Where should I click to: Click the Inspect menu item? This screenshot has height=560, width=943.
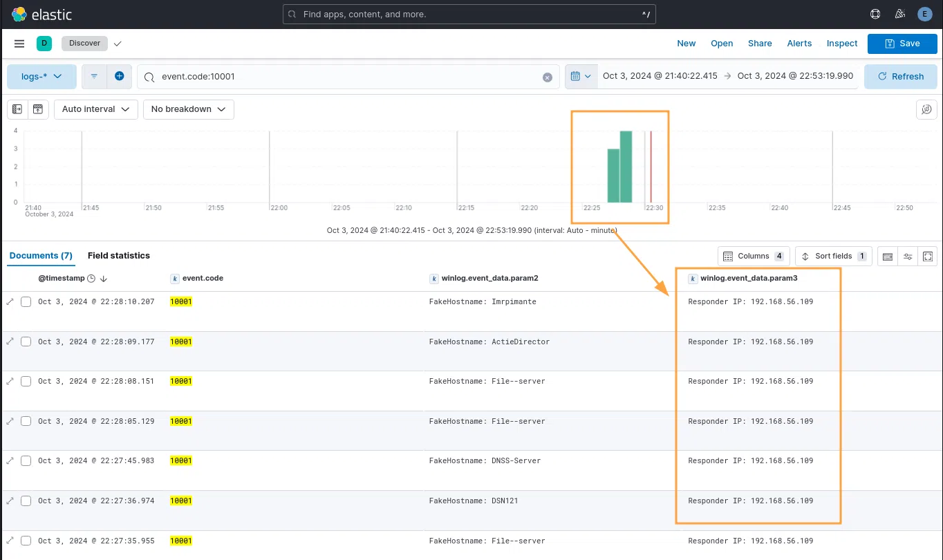coord(841,43)
